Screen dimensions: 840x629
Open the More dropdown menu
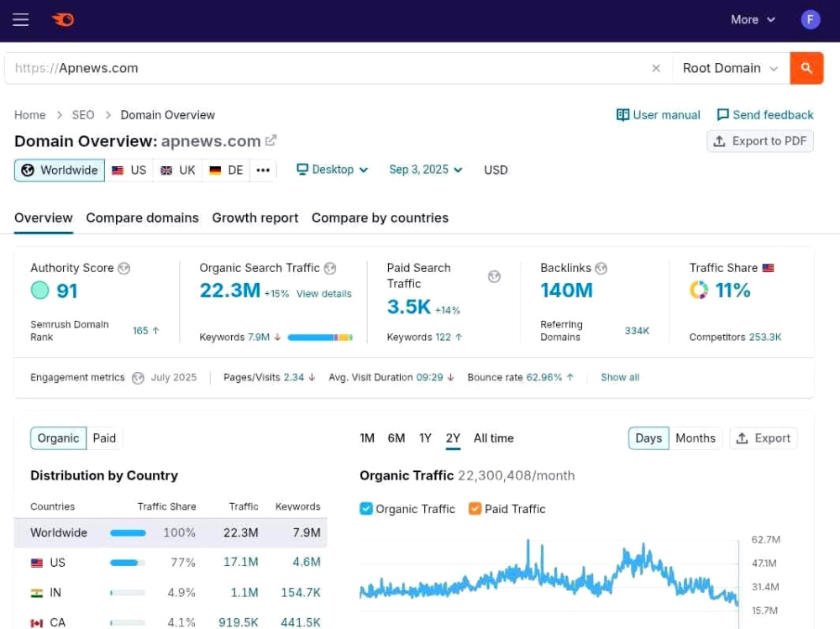click(x=753, y=20)
